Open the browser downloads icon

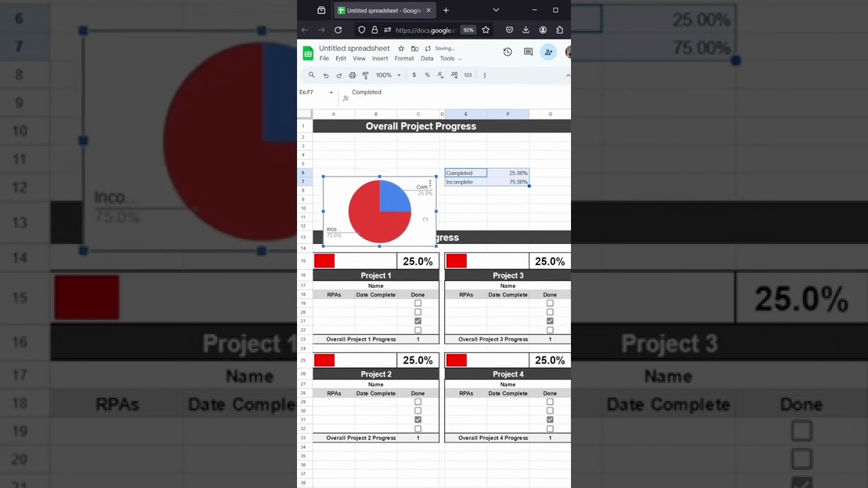(526, 30)
